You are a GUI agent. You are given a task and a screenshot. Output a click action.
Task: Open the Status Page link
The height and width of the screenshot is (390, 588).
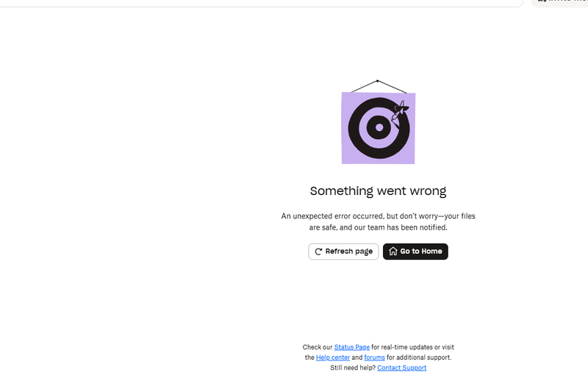[352, 347]
